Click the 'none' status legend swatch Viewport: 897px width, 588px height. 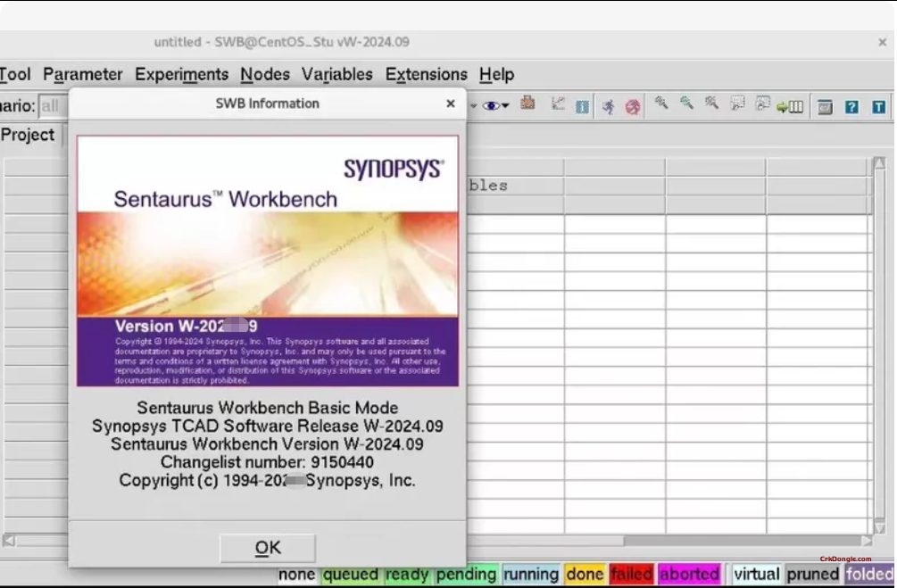[x=296, y=574]
